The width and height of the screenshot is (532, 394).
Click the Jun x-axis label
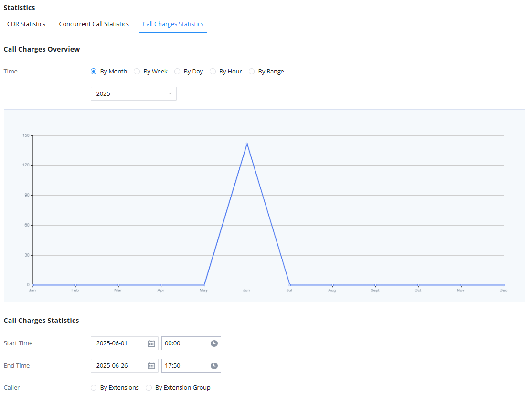[246, 290]
